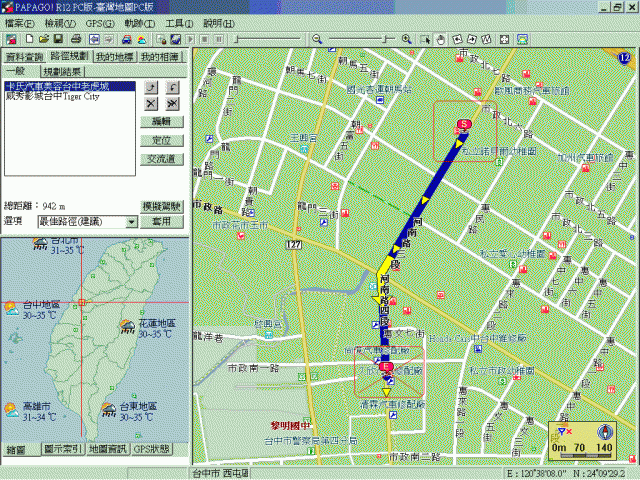Switch to the GPS狀態 bottom tab

pos(152,449)
